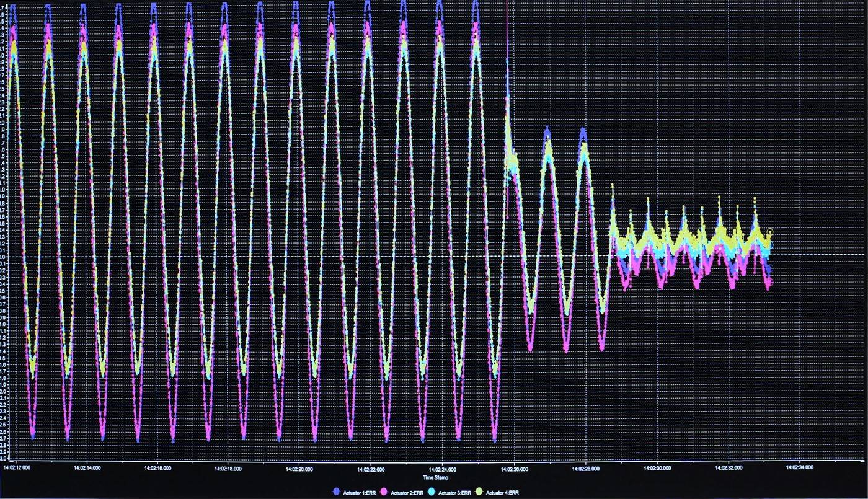
Task: Select the 14:02:18.000 timestamp label
Action: tap(228, 469)
